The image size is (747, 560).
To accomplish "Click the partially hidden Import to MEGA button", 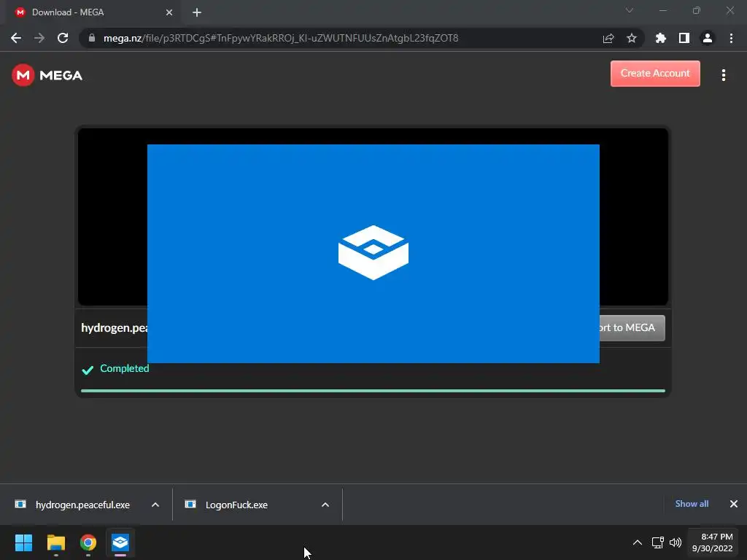I will [632, 327].
